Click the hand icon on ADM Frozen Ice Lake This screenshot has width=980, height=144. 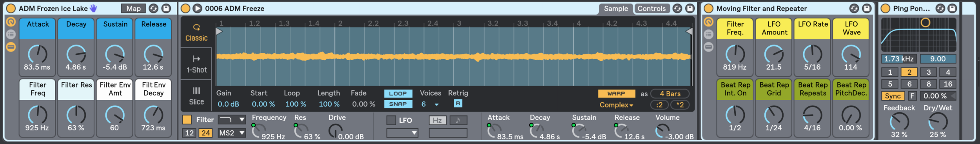(x=93, y=8)
